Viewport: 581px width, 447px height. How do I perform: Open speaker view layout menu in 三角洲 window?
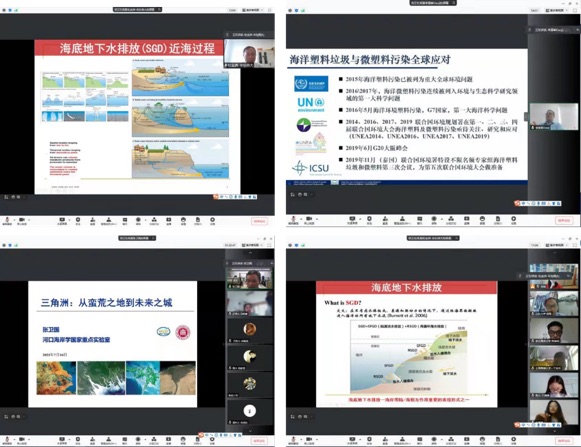(253, 245)
